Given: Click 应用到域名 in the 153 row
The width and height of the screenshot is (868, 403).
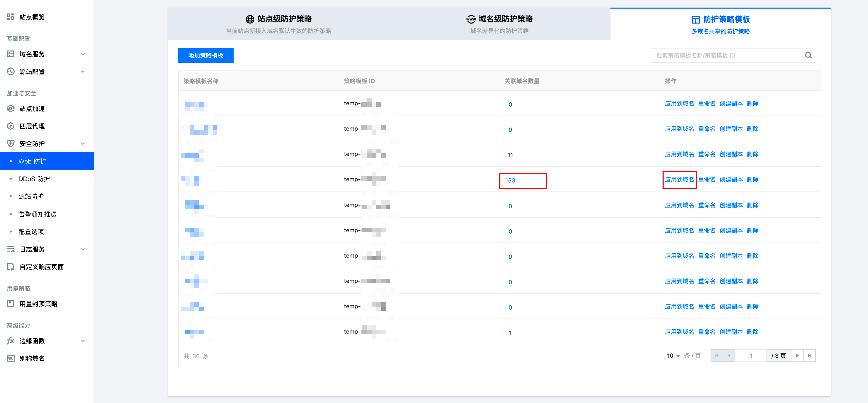Looking at the screenshot, I should (679, 180).
